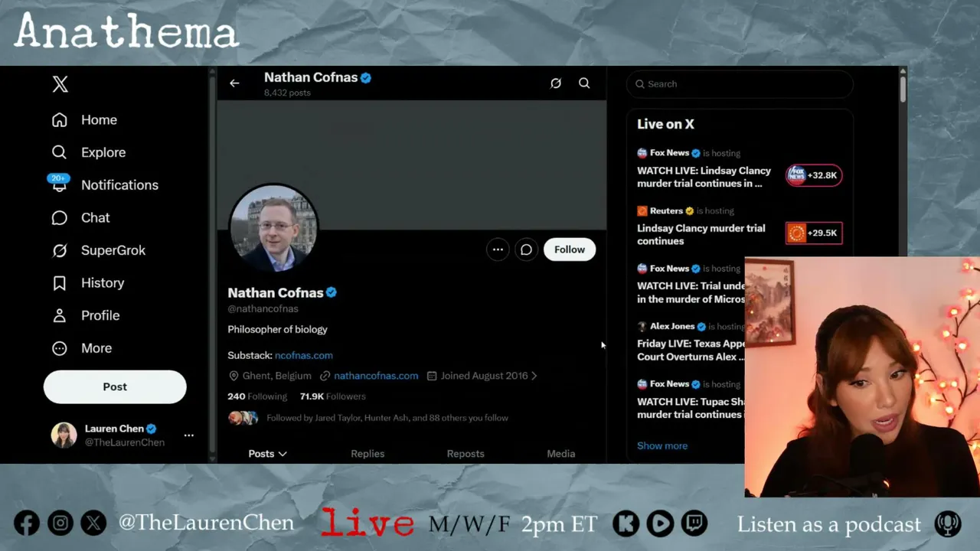Screen dimensions: 980x551
Task: Open the Posts tab dropdown
Action: pos(267,454)
